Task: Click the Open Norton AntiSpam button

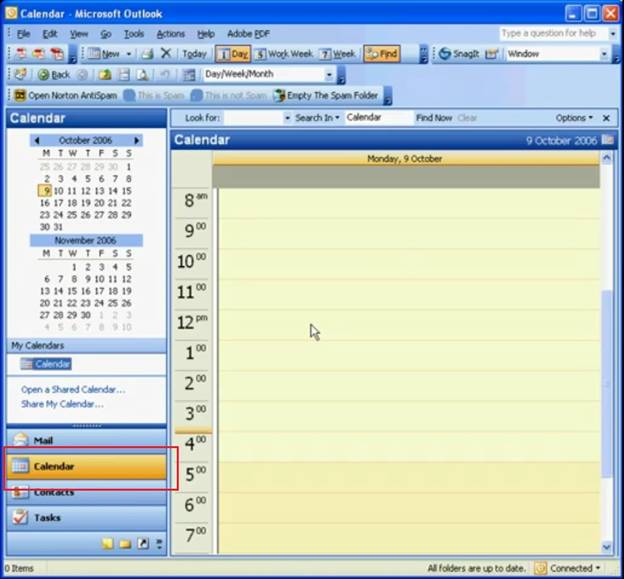Action: click(66, 96)
